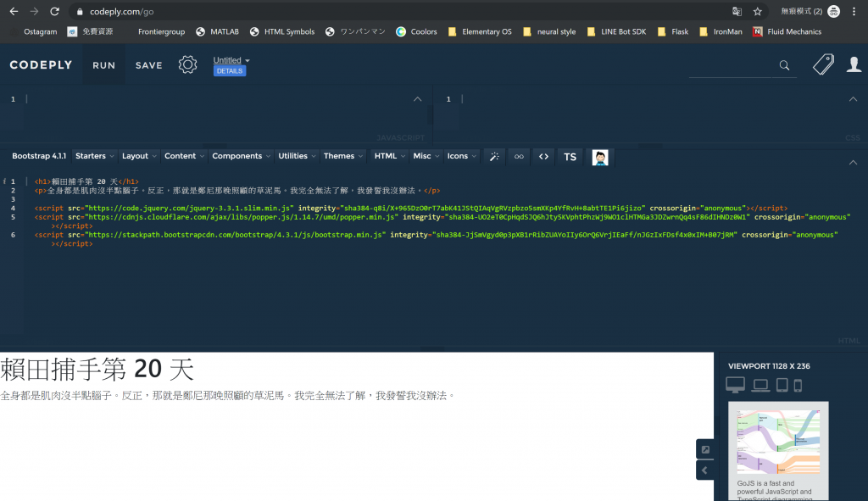Click the RUN button
The image size is (868, 501).
104,65
